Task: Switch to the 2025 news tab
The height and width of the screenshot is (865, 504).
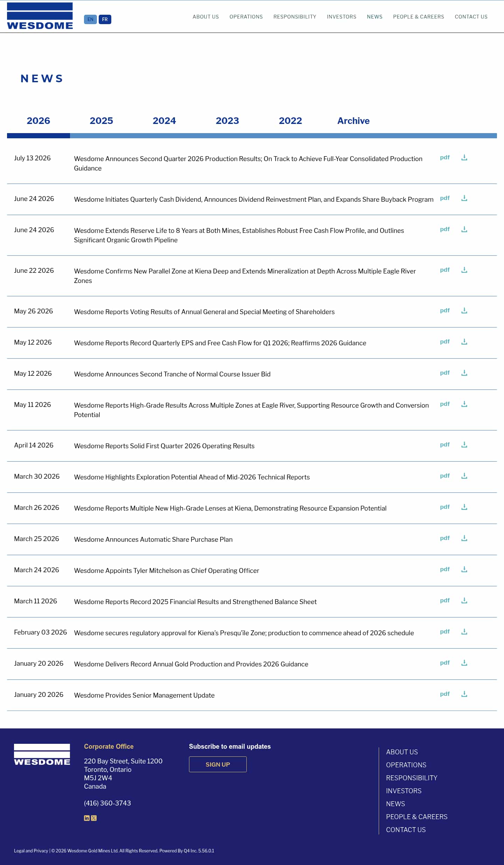Action: pyautogui.click(x=101, y=121)
